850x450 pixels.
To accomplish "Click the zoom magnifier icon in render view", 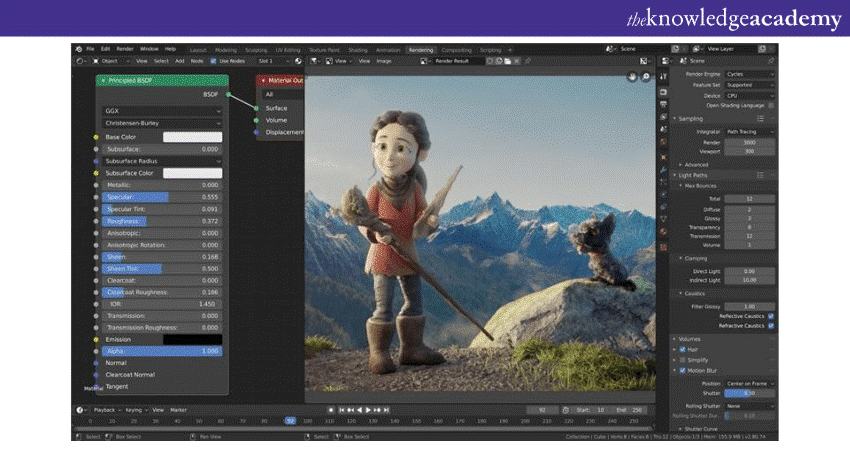I will coord(647,77).
